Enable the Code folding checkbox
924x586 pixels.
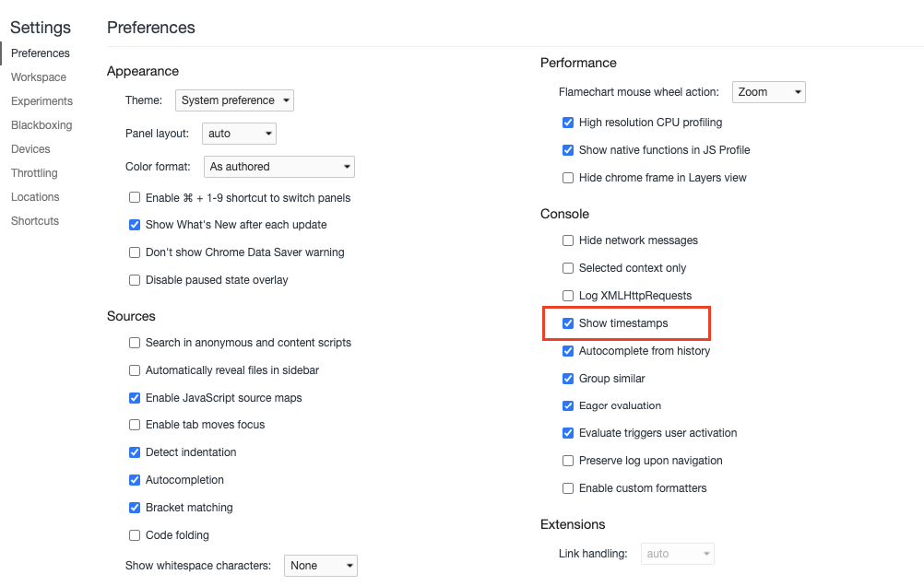point(136,535)
